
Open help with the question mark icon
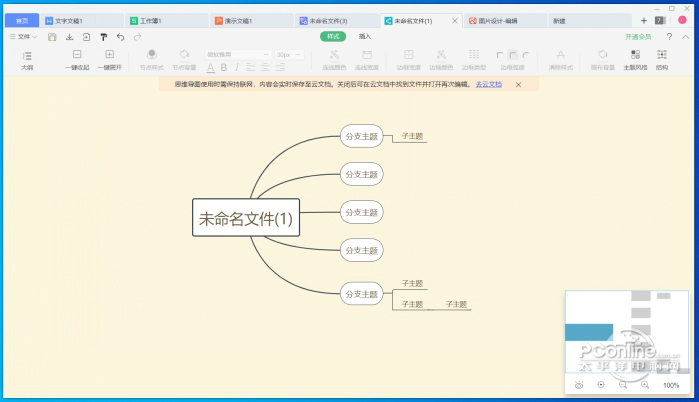669,37
